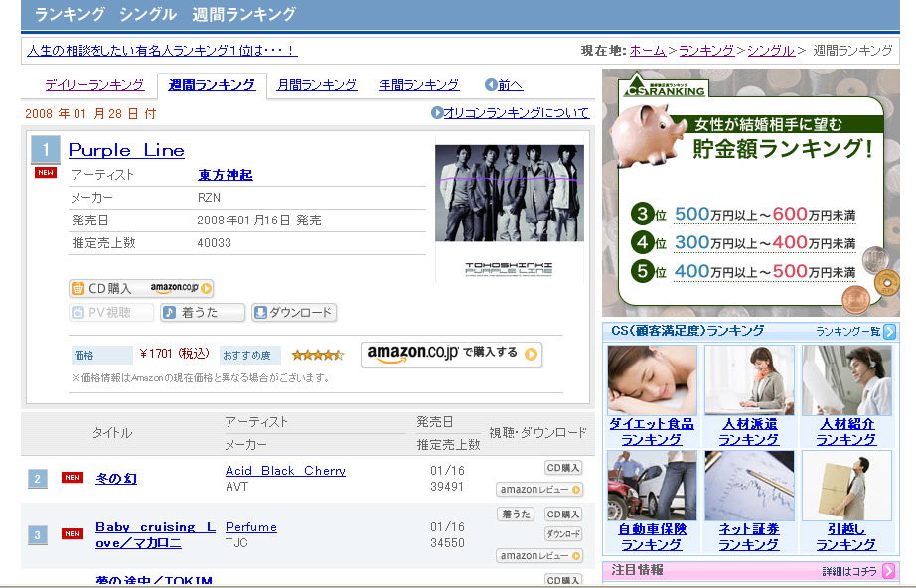Click the PV視聴 button
This screenshot has width=916, height=588.
(x=111, y=313)
